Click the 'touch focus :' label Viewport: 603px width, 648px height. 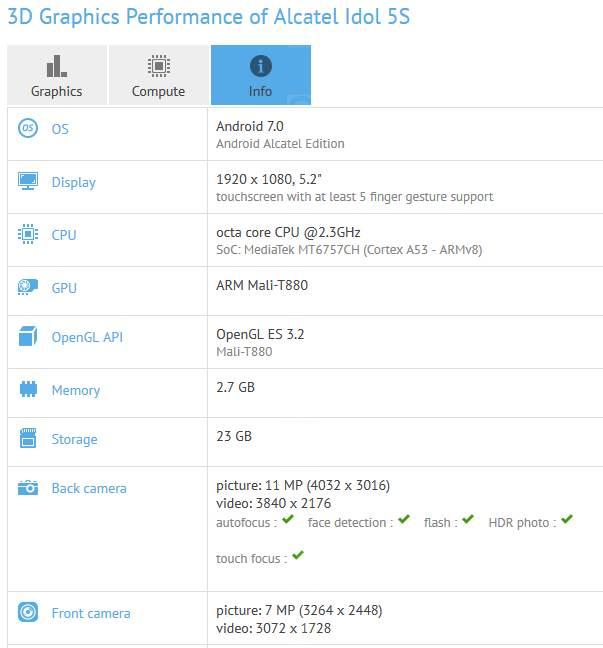click(252, 559)
